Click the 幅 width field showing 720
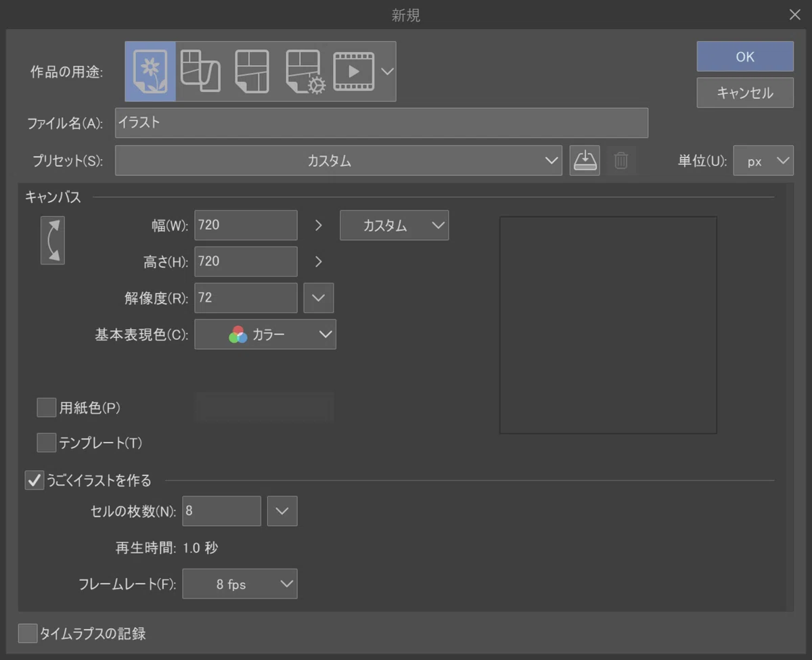 point(246,225)
